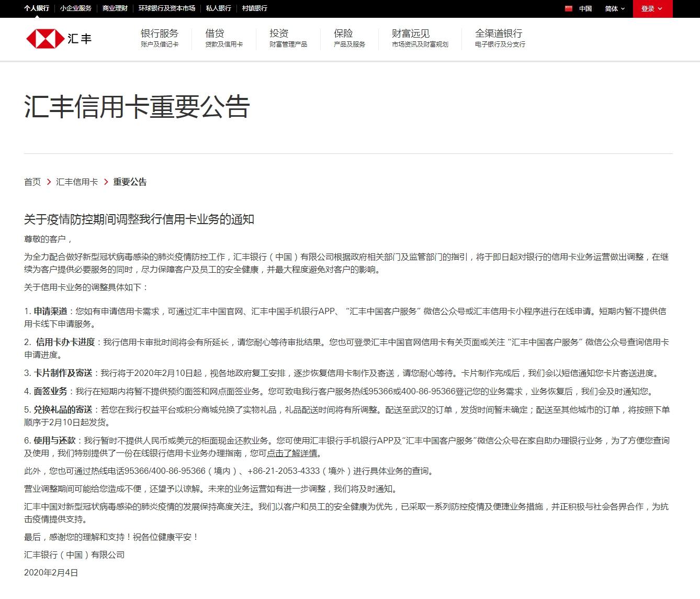This screenshot has width=700, height=599.
Task: Expand the 保险 navigation menu
Action: (x=349, y=38)
